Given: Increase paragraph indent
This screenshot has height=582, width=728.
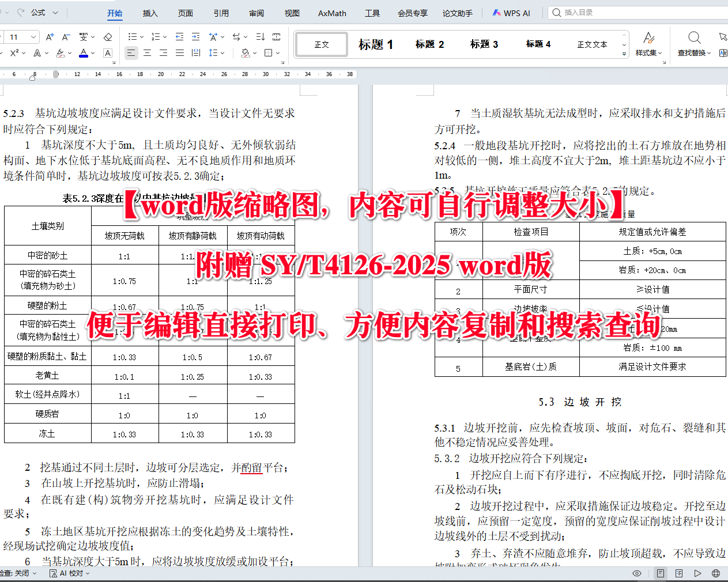Looking at the screenshot, I should [x=196, y=37].
